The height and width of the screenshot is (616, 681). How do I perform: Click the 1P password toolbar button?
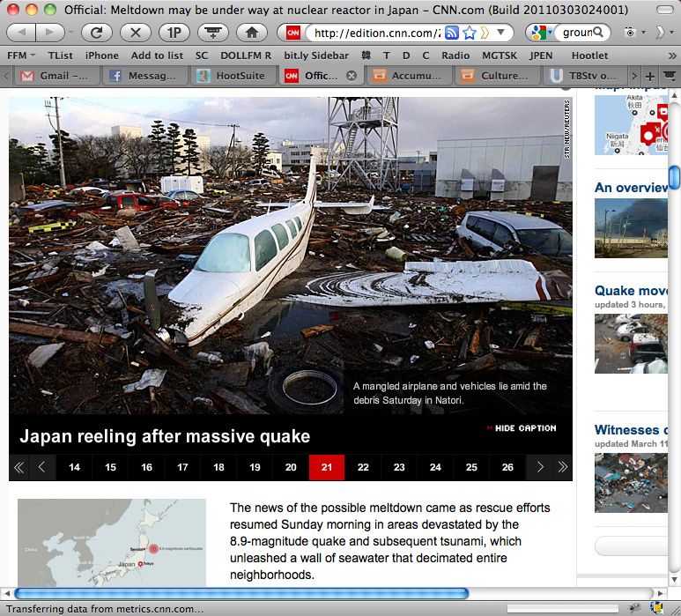point(174,33)
